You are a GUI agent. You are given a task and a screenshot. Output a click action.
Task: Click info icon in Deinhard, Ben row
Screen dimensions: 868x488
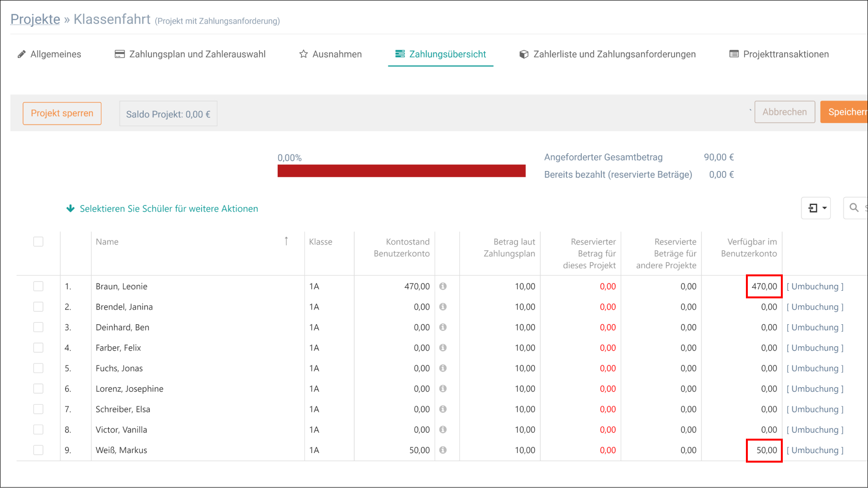(x=443, y=327)
